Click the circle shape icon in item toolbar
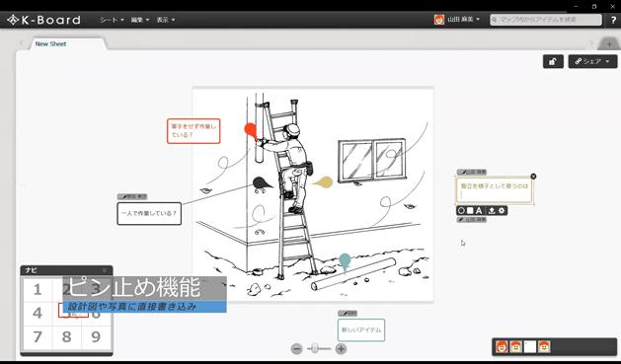Viewport: 621px width, 364px height. pos(461,210)
